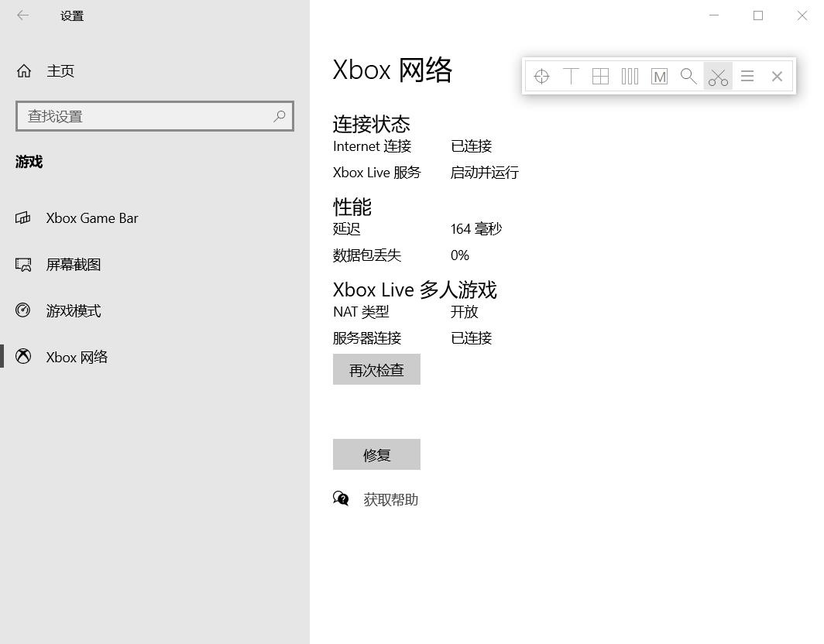824x644 pixels.
Task: Focus the 查找设置 search field
Action: pos(155,115)
